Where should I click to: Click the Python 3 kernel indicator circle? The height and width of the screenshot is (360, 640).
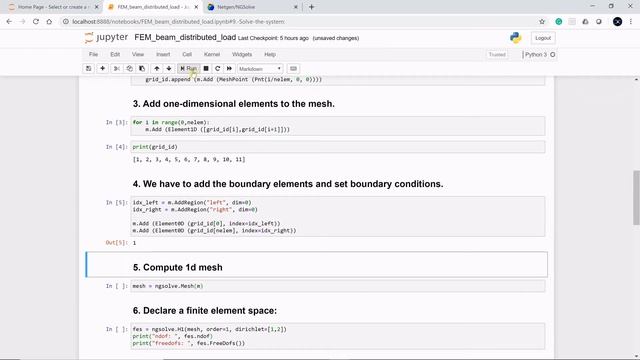pyautogui.click(x=553, y=54)
